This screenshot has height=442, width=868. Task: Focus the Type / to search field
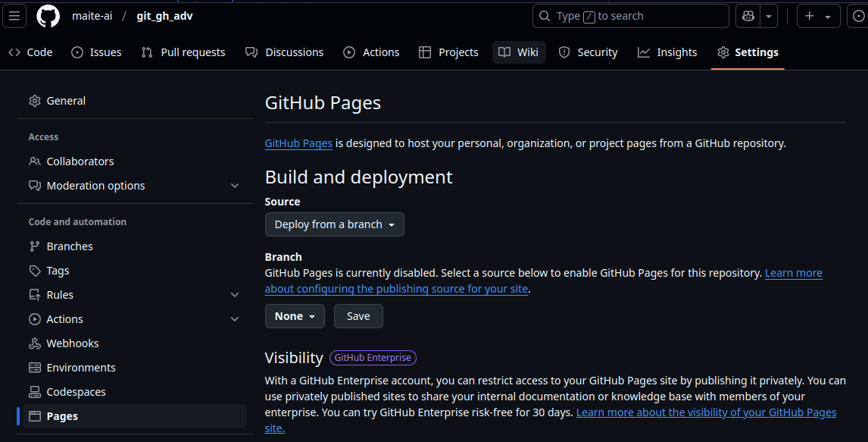click(x=630, y=16)
